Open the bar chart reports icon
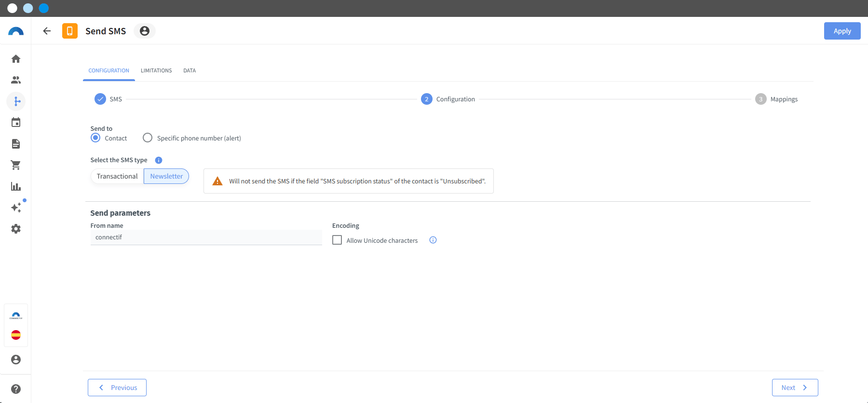 click(16, 186)
